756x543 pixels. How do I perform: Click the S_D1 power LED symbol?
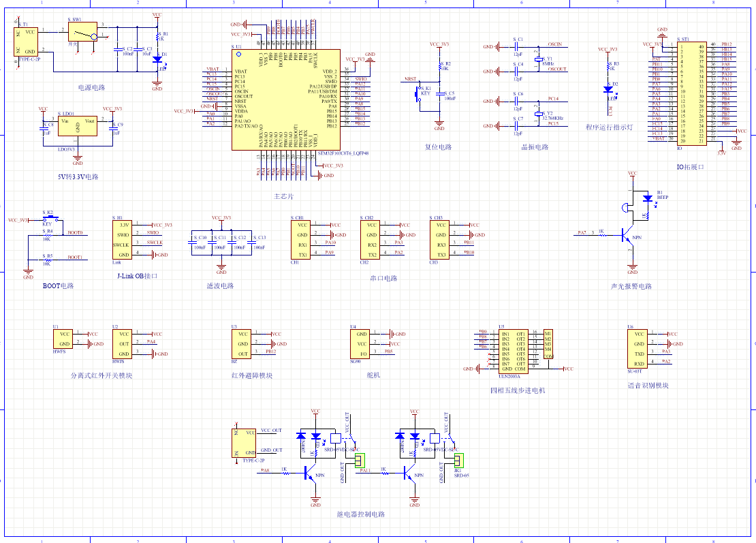pos(157,59)
